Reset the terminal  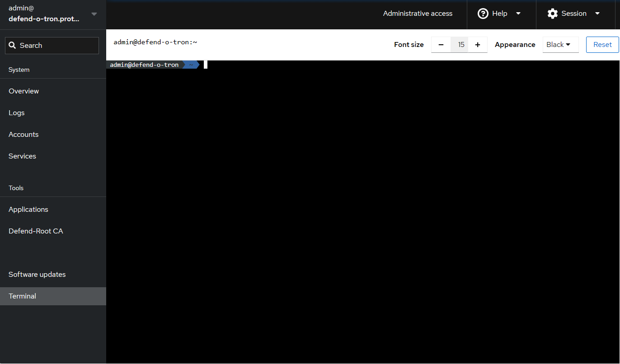coord(602,44)
